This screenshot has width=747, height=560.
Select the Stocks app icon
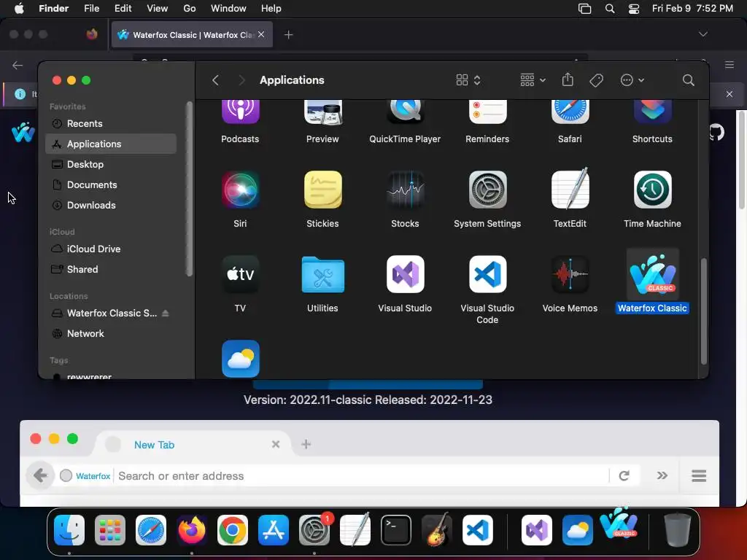coord(405,190)
